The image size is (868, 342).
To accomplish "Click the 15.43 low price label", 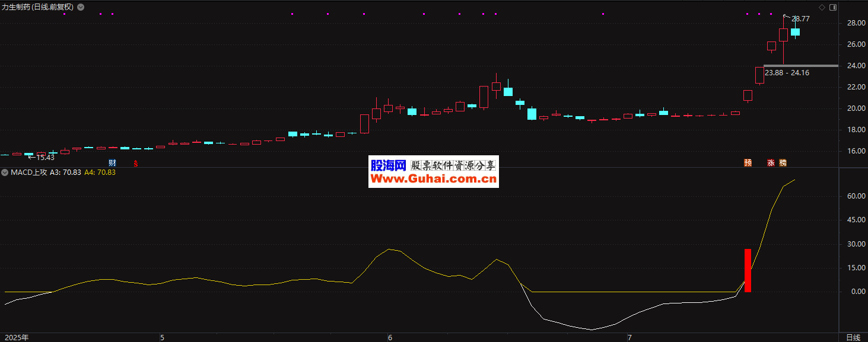I will click(45, 157).
